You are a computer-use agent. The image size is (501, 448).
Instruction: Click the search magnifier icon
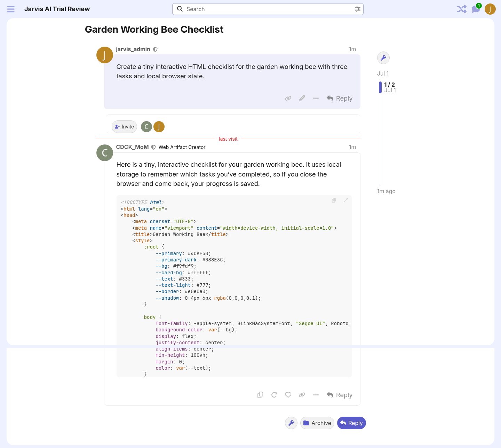pyautogui.click(x=180, y=9)
